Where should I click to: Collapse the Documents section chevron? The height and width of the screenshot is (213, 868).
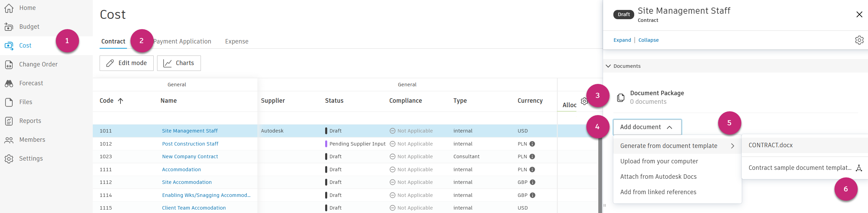608,66
